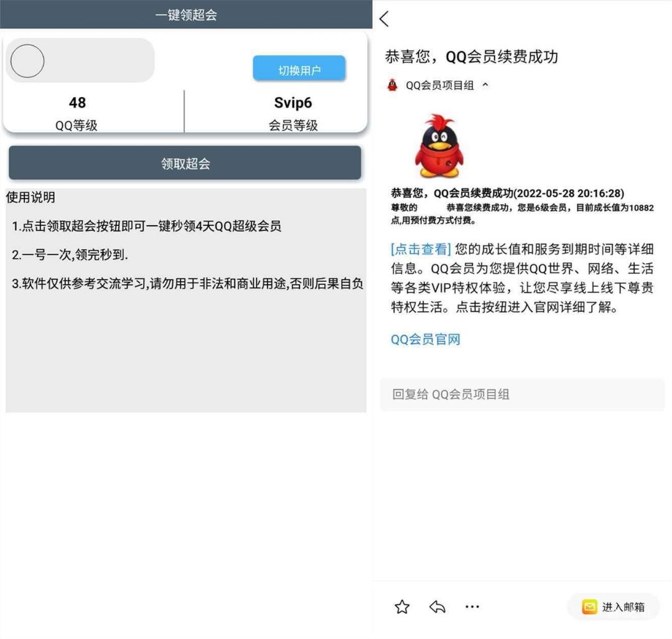Click the email subject 恭喜您，QQ会员续费成功
Image resolution: width=672 pixels, height=639 pixels.
coord(471,57)
